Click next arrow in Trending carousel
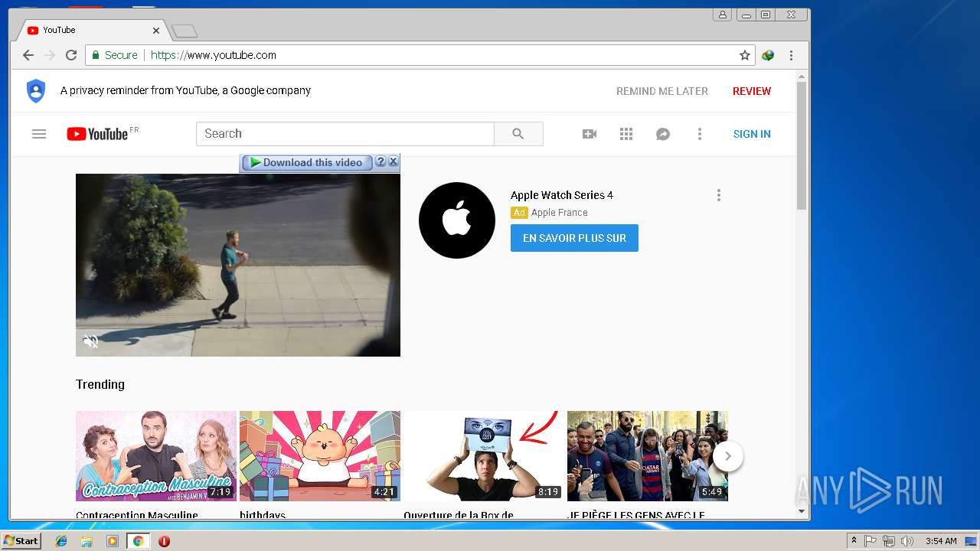This screenshot has width=980, height=551. pyautogui.click(x=728, y=456)
